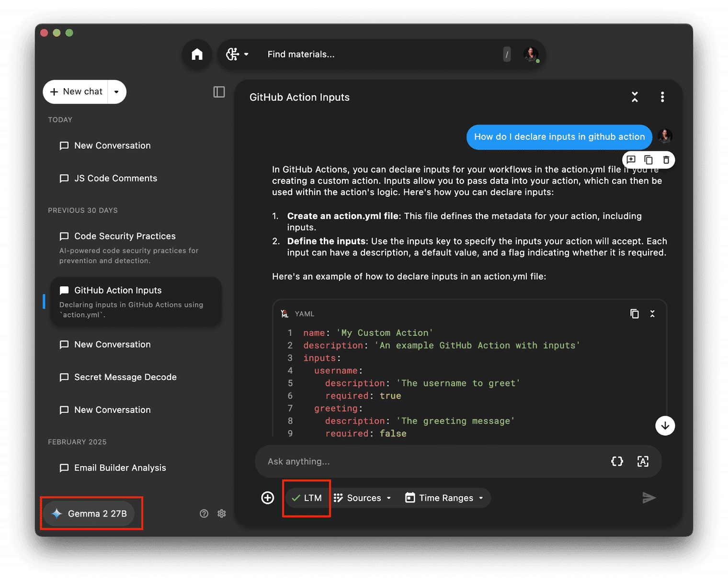Click code line "name: 'My Custom Action'"

368,333
